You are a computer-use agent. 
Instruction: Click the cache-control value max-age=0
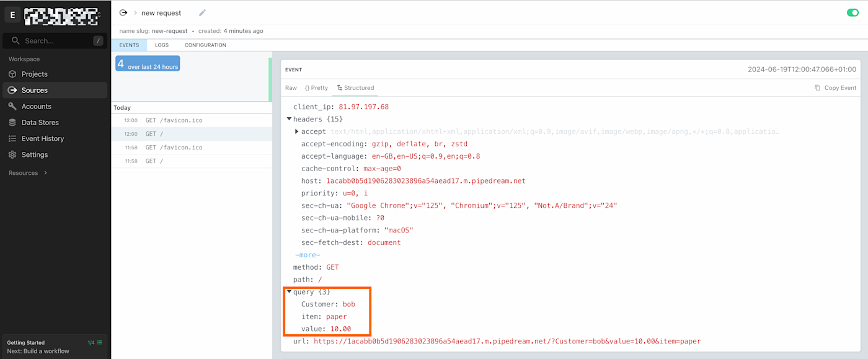point(382,169)
